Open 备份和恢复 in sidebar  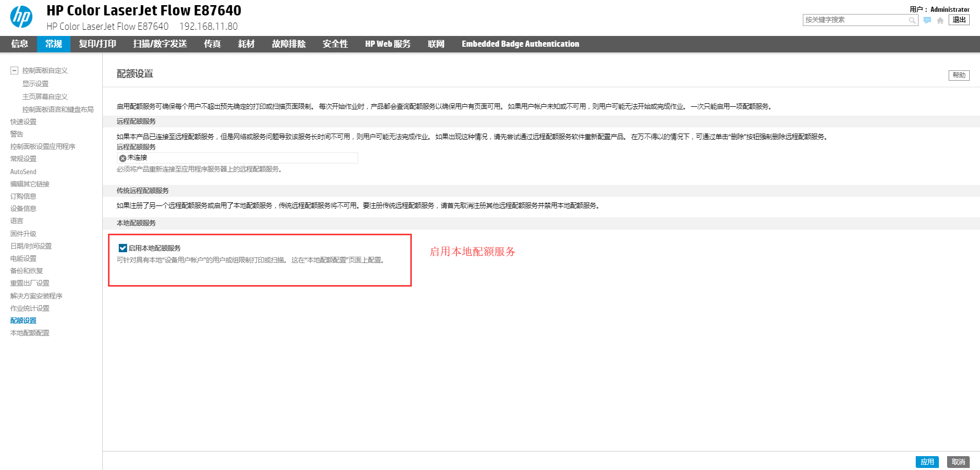click(27, 271)
